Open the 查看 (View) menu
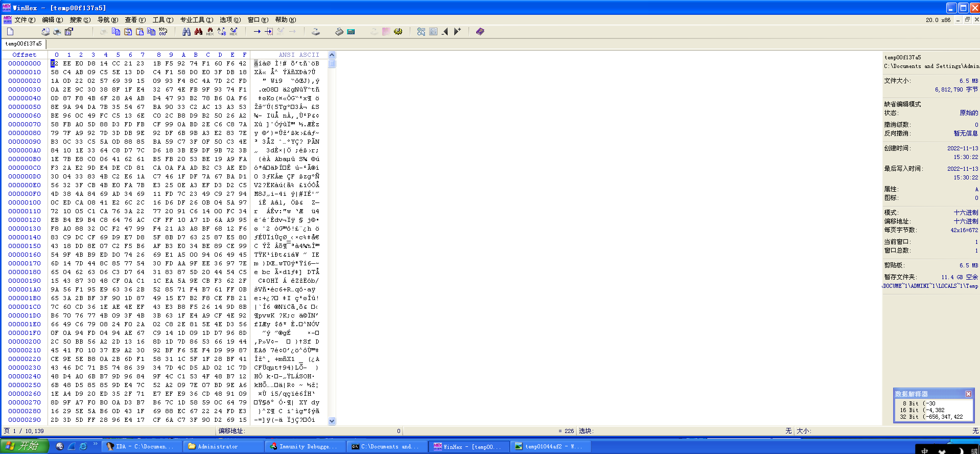Screen dimensions: 980x454 (135, 20)
